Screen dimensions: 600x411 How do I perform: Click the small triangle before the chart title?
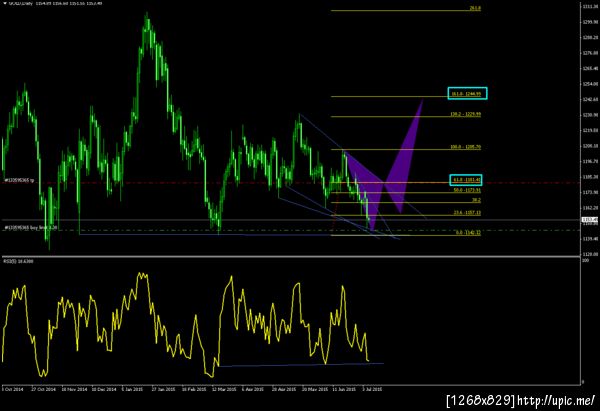(x=5, y=3)
